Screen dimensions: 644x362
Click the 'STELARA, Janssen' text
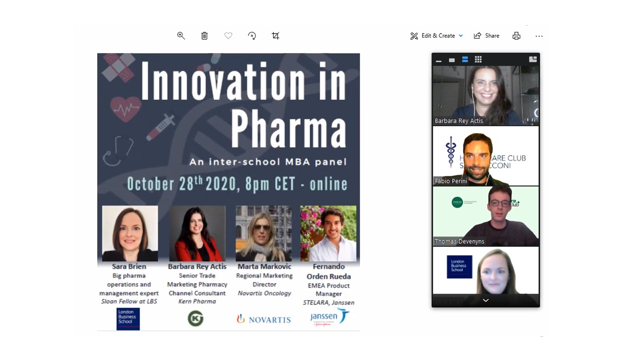329,303
